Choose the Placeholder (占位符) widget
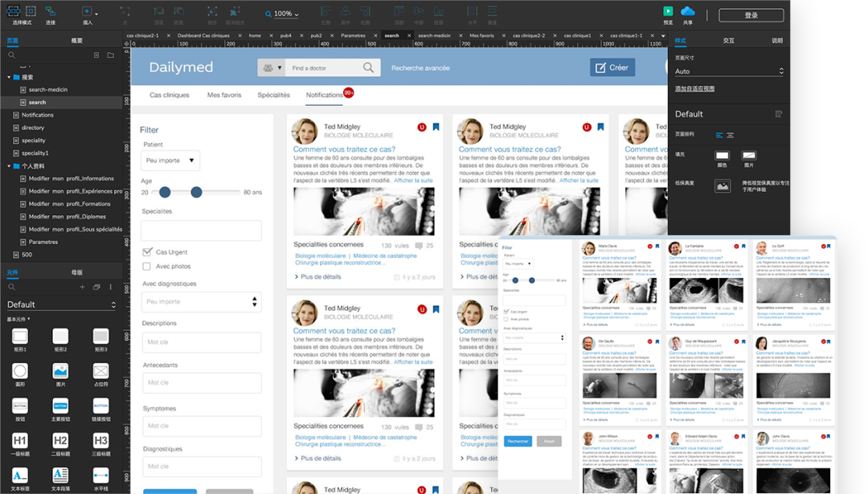The image size is (868, 494). click(100, 371)
